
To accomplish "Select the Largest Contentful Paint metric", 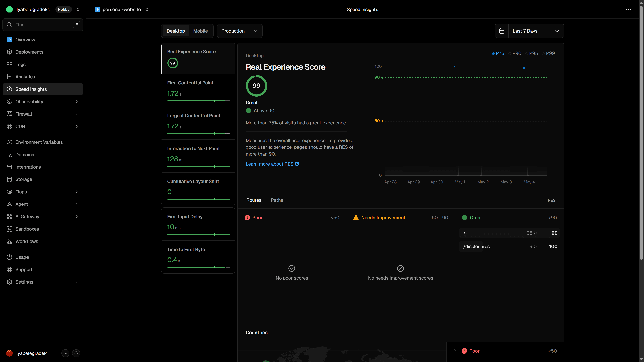I will click(198, 123).
